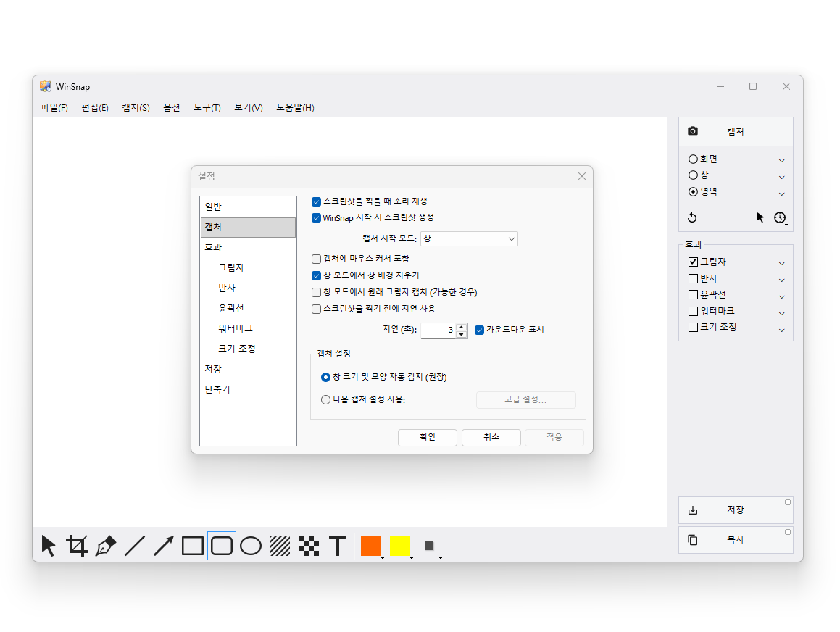Select the Arrow line tool
The image size is (840, 632).
coord(163,546)
